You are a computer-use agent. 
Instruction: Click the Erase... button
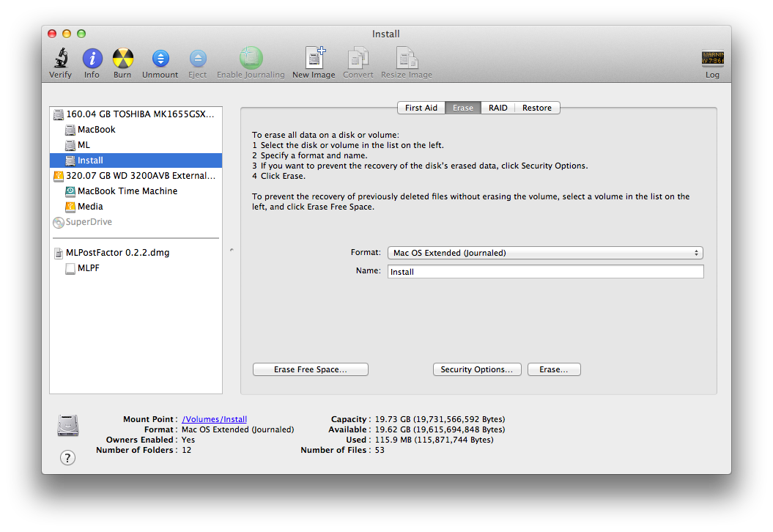coord(554,369)
